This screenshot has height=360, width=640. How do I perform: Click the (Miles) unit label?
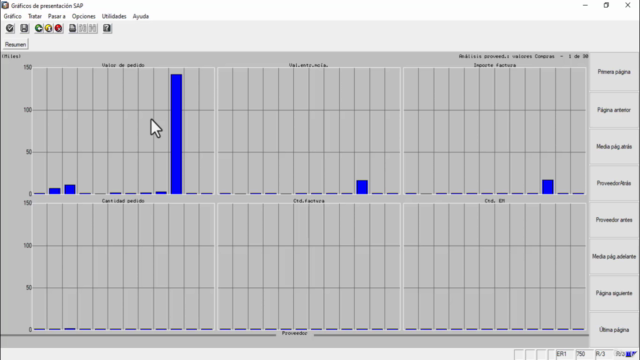(x=11, y=56)
